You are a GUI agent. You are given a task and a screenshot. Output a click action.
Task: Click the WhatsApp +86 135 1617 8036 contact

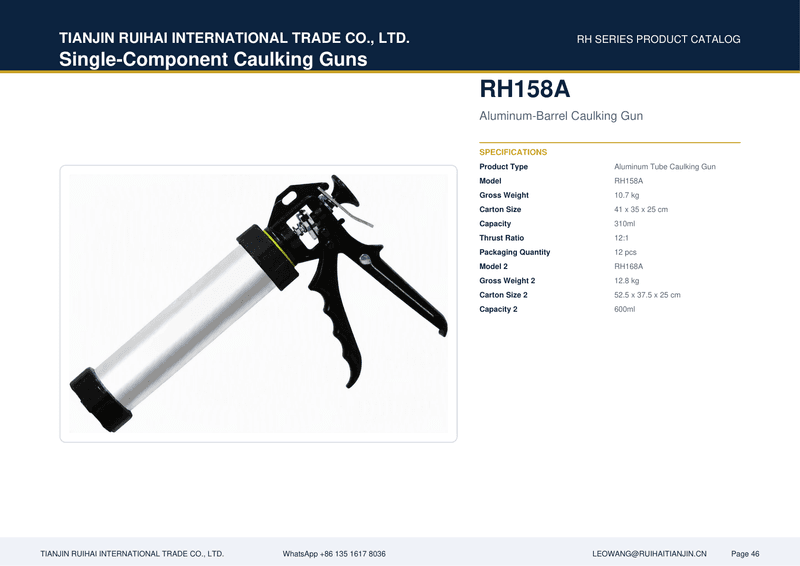(334, 554)
